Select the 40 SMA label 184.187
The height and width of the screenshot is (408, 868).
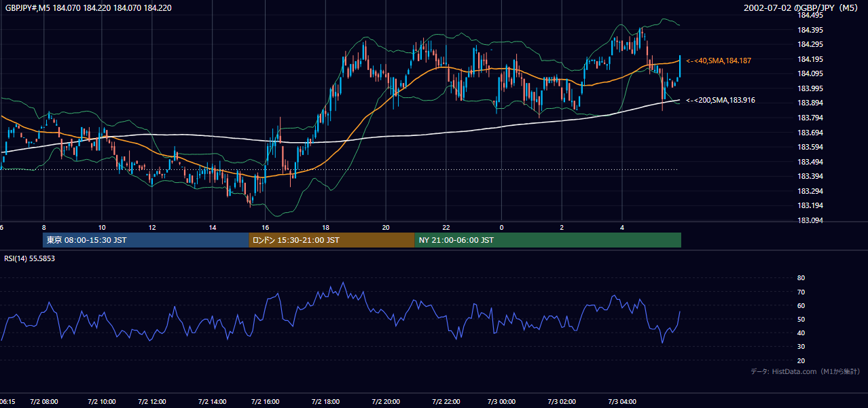pyautogui.click(x=719, y=61)
